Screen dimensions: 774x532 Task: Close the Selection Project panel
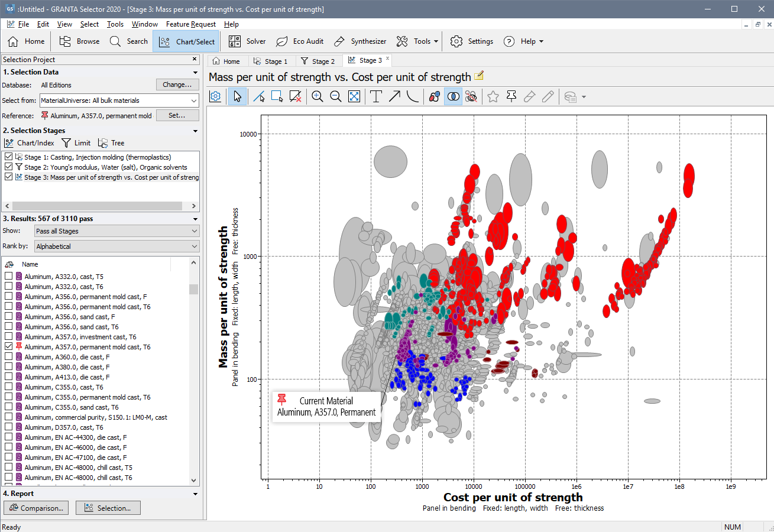(195, 59)
